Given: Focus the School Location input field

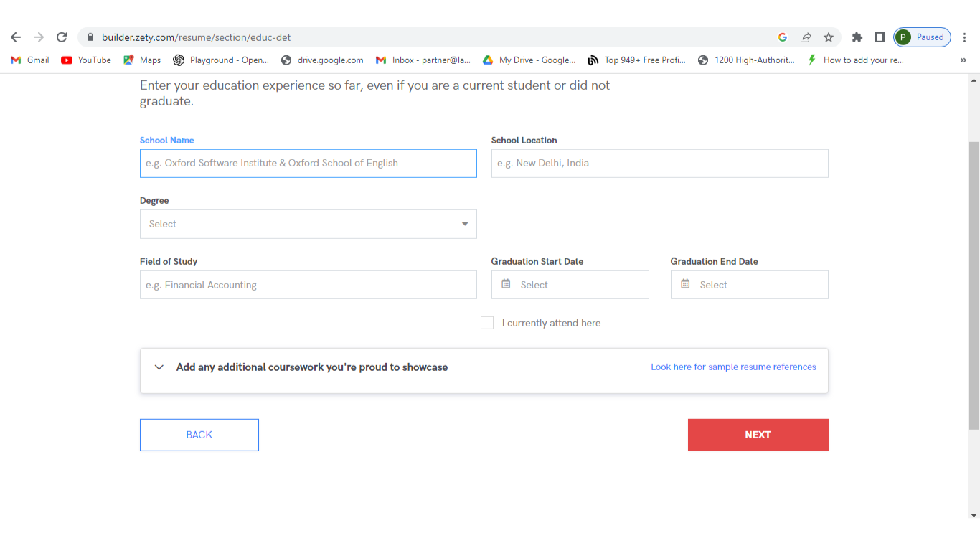Looking at the screenshot, I should tap(659, 164).
